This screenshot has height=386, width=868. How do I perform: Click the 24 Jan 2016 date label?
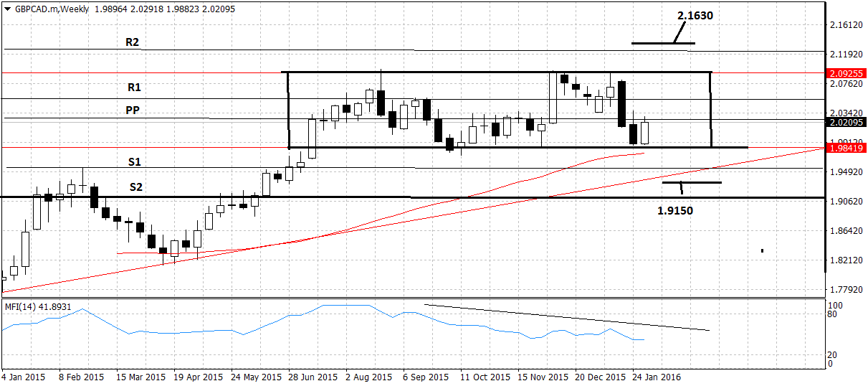pyautogui.click(x=656, y=376)
